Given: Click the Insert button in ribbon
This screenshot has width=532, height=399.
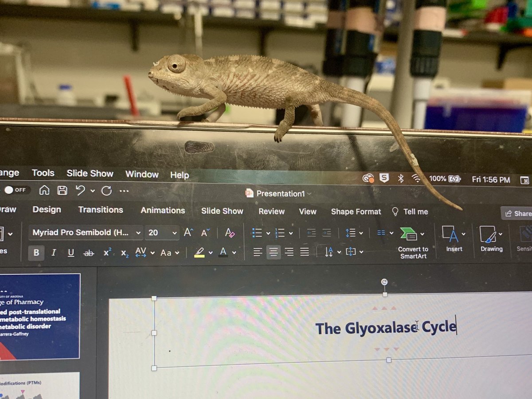Looking at the screenshot, I should (453, 239).
